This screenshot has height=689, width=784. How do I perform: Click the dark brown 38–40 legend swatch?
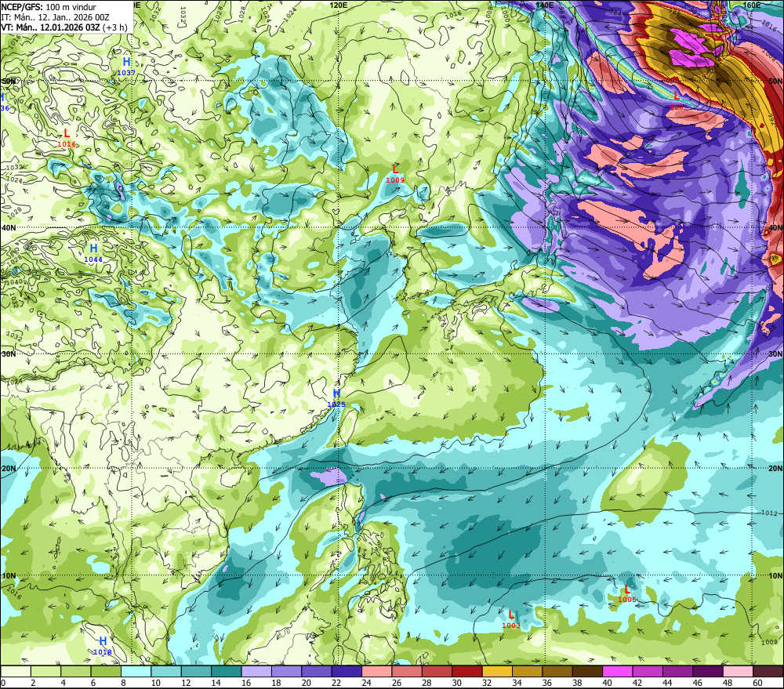[x=587, y=671]
